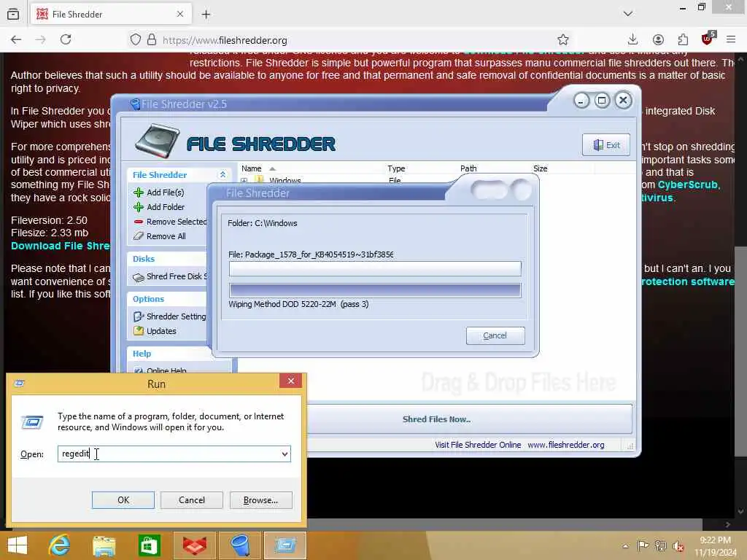Click the network tray icon

click(x=660, y=545)
